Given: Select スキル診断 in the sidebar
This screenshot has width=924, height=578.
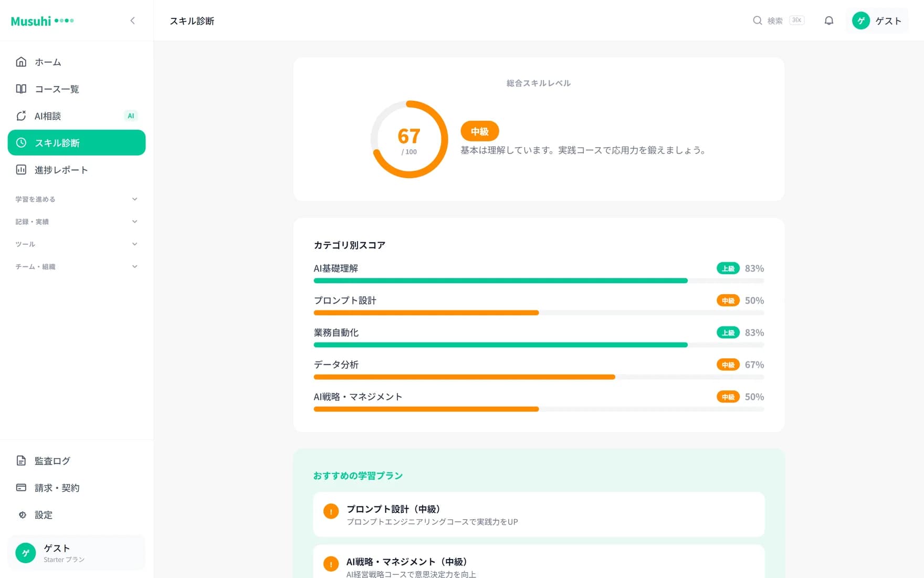Looking at the screenshot, I should point(77,142).
